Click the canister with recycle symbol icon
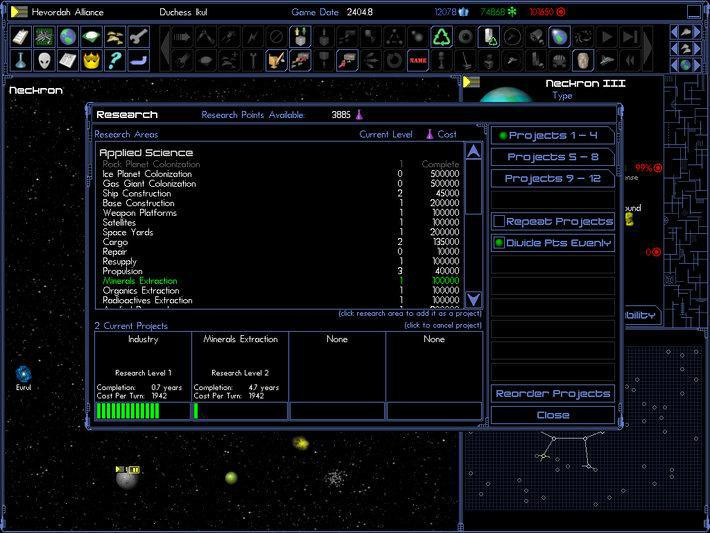 point(488,37)
